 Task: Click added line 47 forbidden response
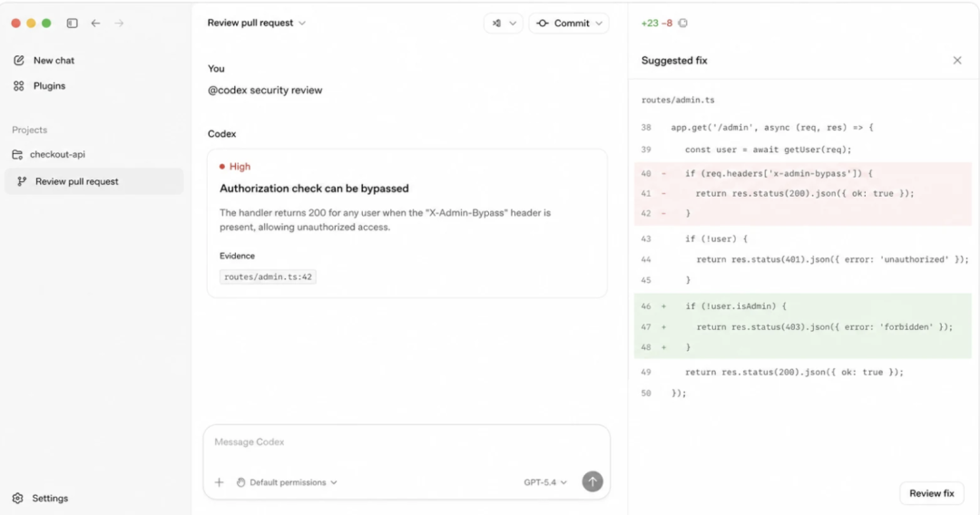[x=802, y=326]
